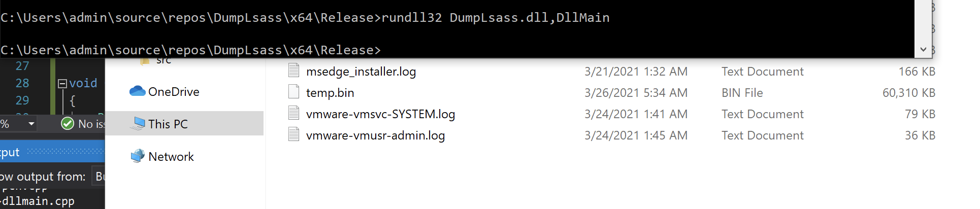Click the vmware-vmusr-admin.log file name
This screenshot has width=980, height=209.
tap(375, 135)
